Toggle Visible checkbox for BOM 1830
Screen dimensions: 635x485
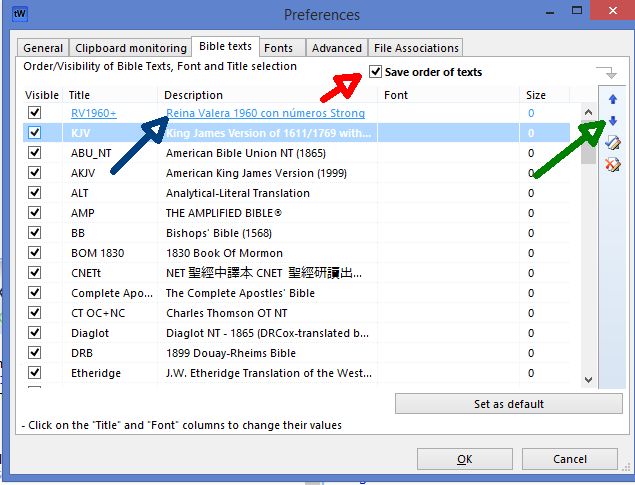click(34, 253)
